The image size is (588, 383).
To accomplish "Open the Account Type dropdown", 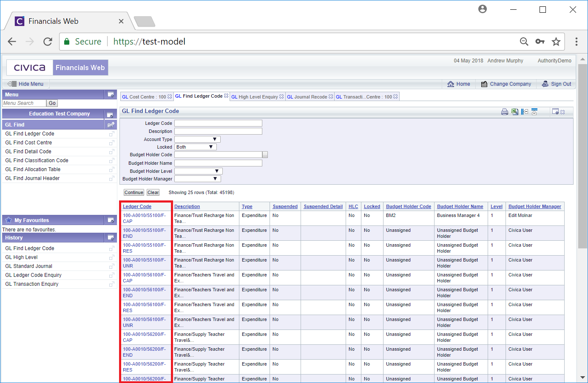I will tap(197, 139).
